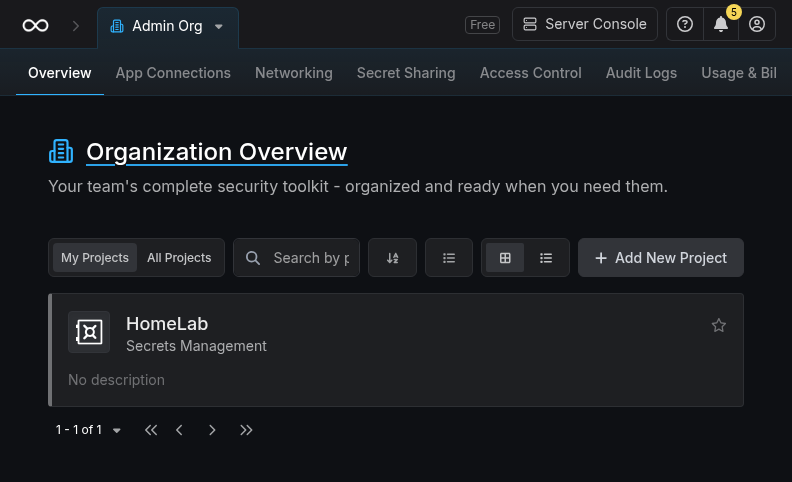This screenshot has height=482, width=792.
Task: Open the Usage & Billing tab
Action: coord(739,73)
